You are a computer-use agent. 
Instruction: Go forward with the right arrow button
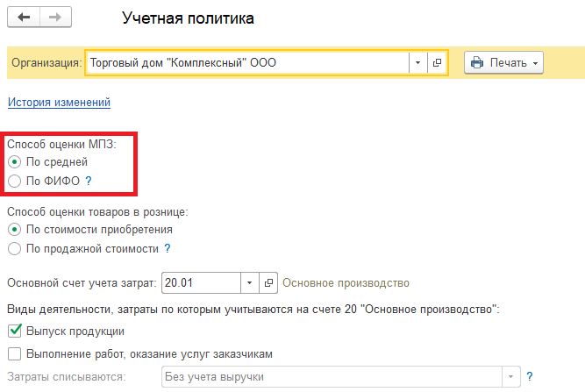55,18
